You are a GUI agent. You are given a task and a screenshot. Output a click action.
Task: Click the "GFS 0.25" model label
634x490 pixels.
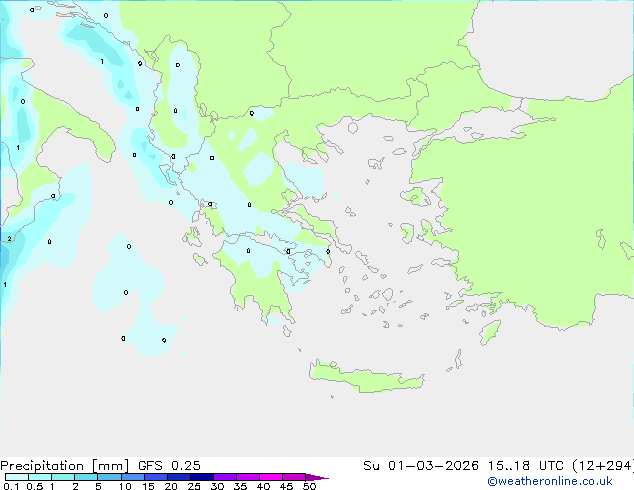coord(169,465)
